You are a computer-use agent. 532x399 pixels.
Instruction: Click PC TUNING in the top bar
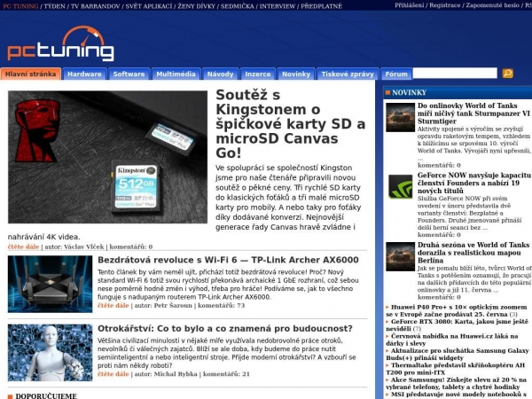tap(20, 6)
